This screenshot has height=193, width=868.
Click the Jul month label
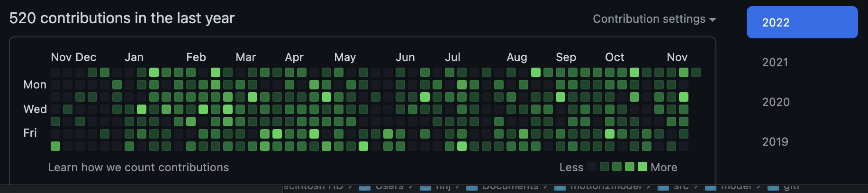tap(453, 57)
